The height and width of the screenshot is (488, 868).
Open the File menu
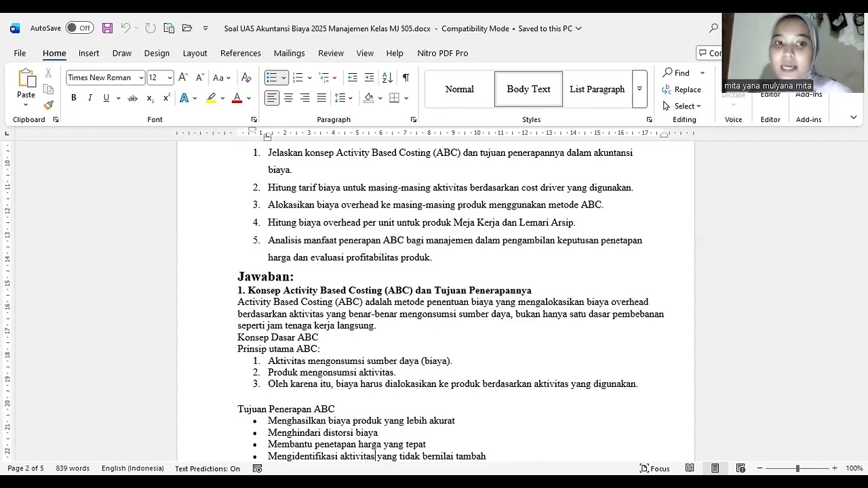click(20, 54)
